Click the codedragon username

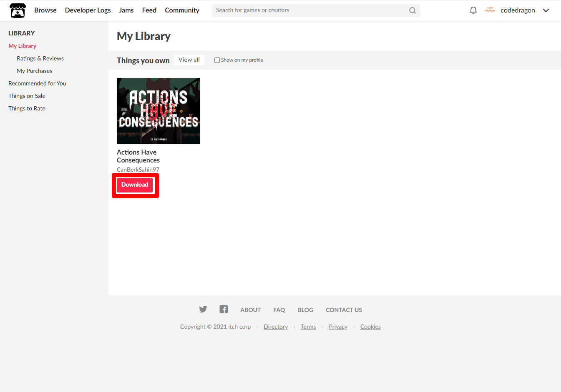click(x=518, y=10)
